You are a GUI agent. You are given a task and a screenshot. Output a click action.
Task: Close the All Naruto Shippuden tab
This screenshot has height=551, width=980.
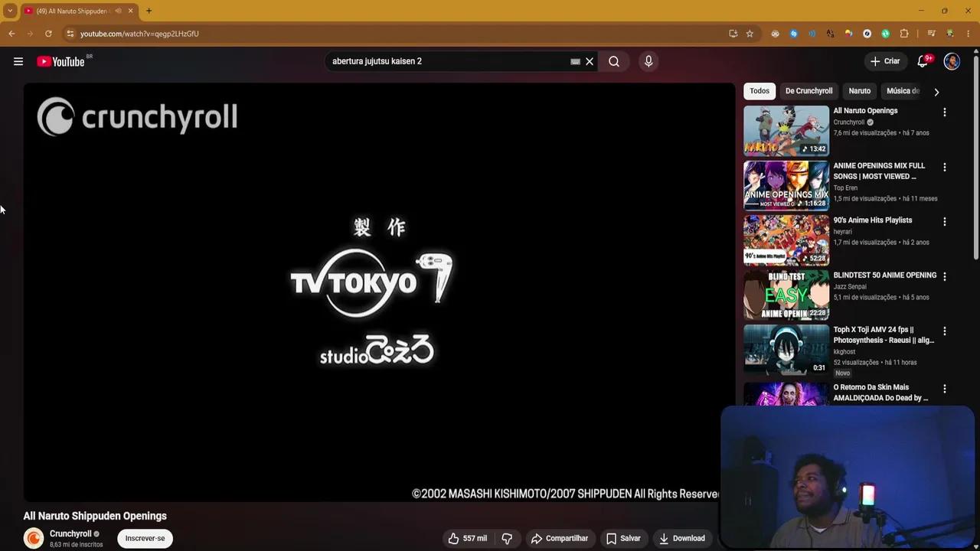tap(130, 11)
